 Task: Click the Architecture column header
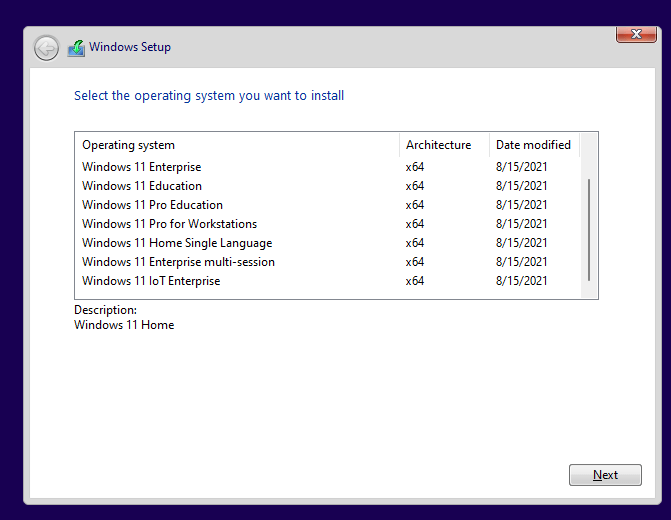443,145
